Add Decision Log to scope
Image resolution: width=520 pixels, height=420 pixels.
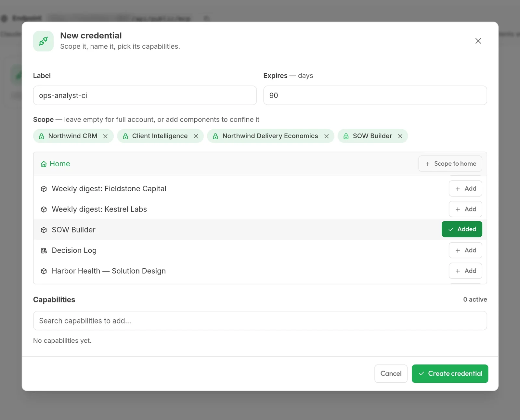pyautogui.click(x=465, y=250)
